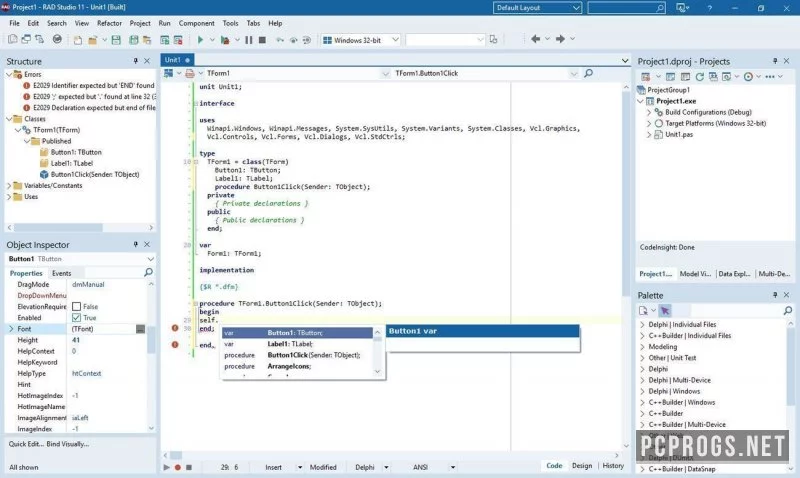
Task: Switch to the History tab
Action: [x=613, y=466]
